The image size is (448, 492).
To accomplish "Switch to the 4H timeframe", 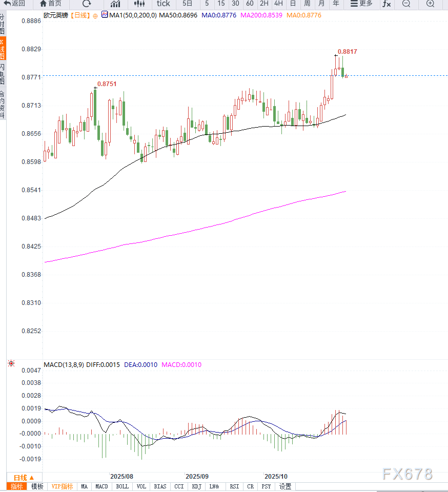I will [x=278, y=4].
